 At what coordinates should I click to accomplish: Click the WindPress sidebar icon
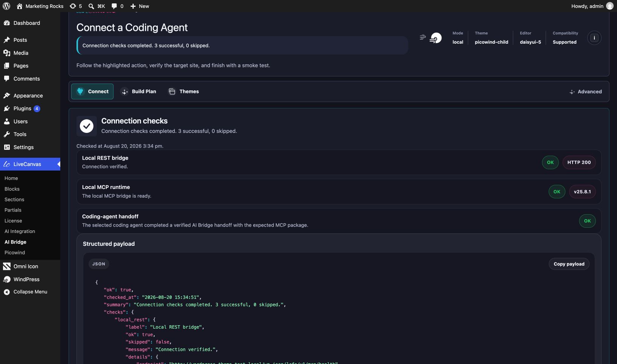coord(7,279)
